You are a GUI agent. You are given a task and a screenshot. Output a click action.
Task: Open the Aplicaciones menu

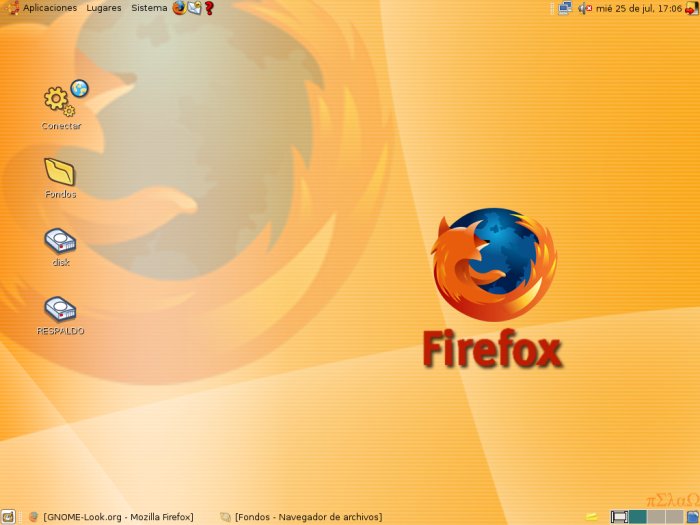click(x=50, y=8)
